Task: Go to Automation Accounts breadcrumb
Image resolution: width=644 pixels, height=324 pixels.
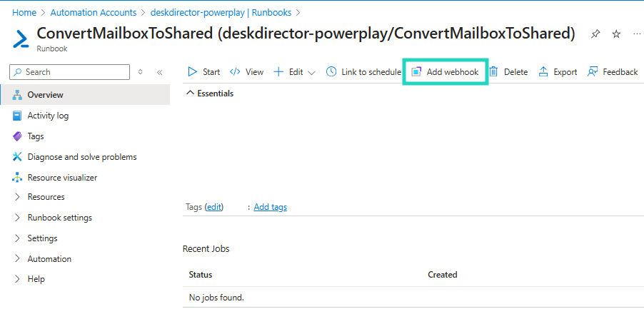Action: tap(93, 13)
